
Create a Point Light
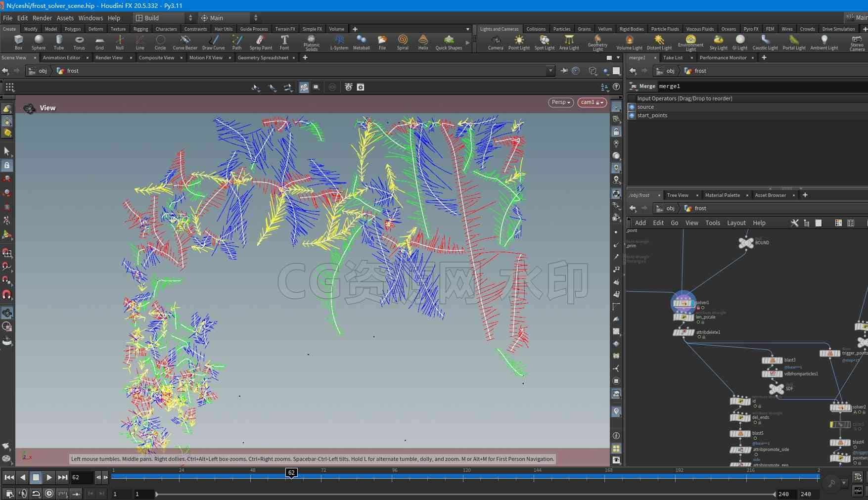pos(519,42)
